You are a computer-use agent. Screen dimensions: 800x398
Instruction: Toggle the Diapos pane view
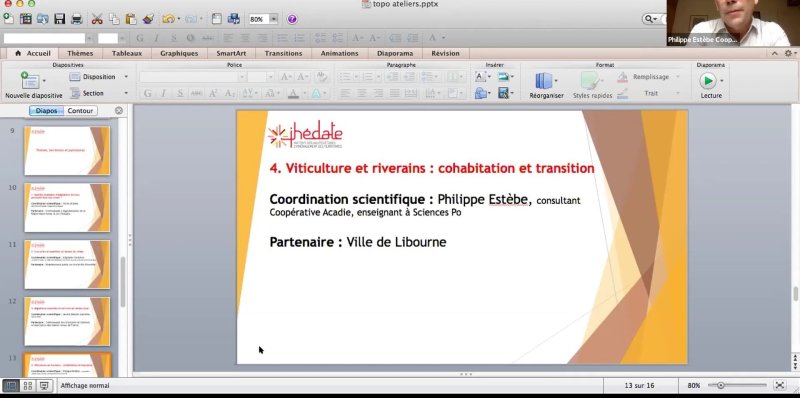[46, 111]
